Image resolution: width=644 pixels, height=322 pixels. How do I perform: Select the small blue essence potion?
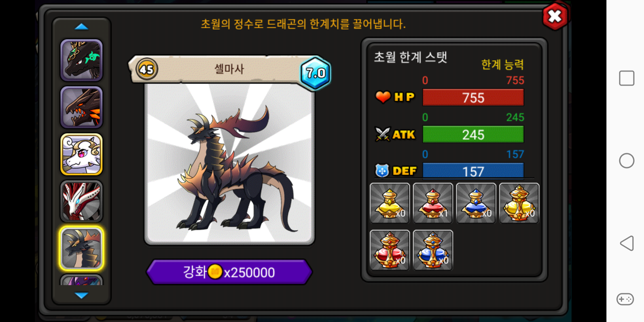[476, 203]
